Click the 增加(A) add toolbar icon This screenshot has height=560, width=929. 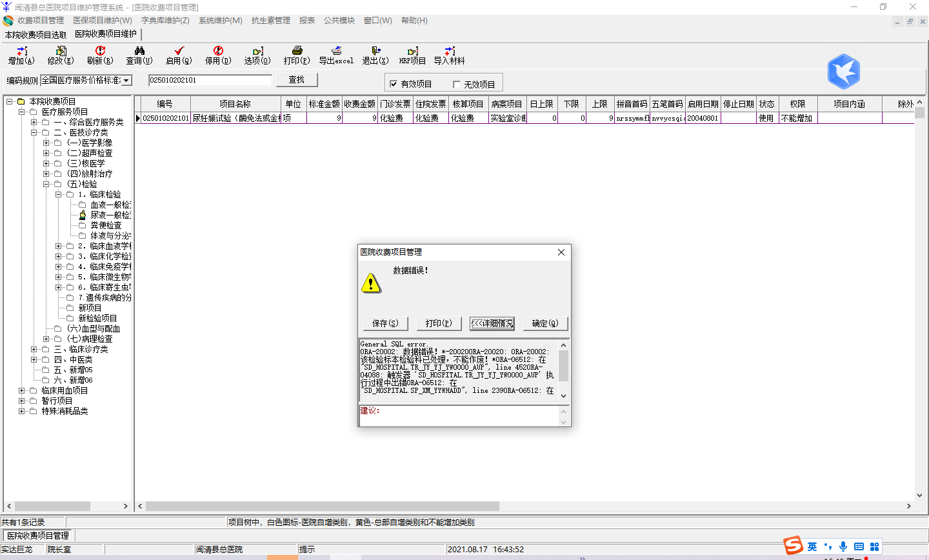(22, 51)
